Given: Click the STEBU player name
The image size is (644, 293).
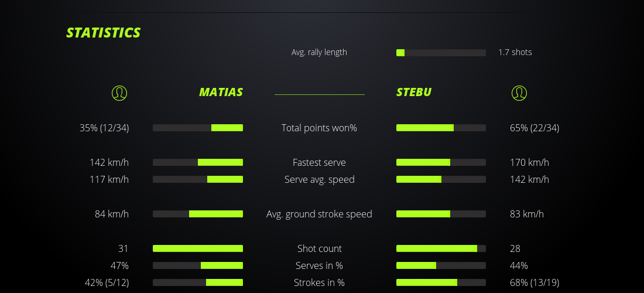Looking at the screenshot, I should [414, 93].
